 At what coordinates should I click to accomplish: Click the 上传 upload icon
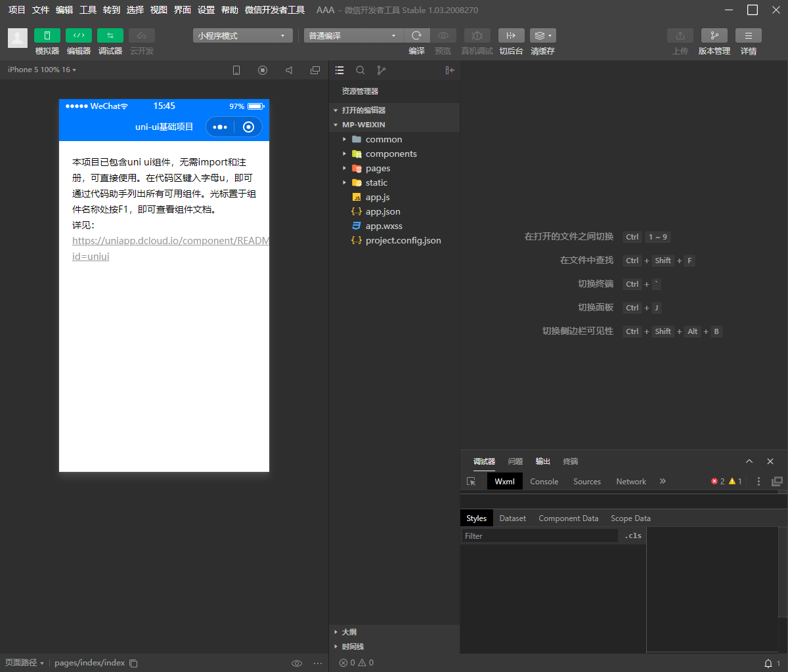point(680,35)
